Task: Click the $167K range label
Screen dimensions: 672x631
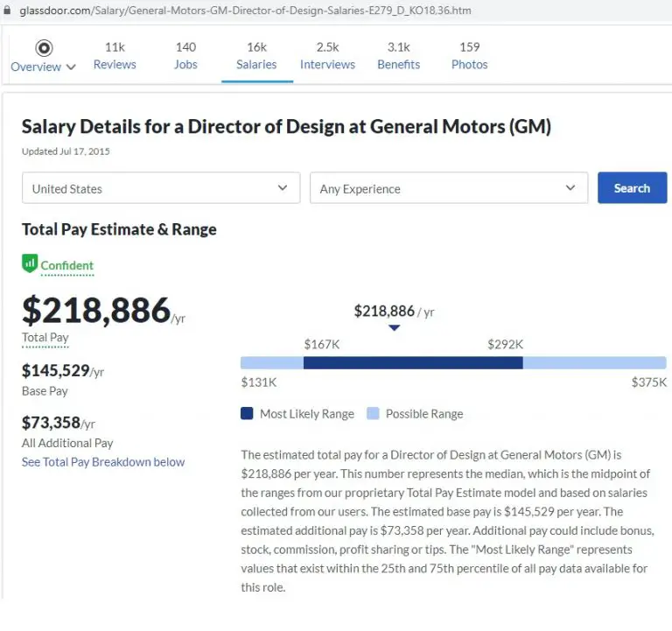Action: (x=321, y=344)
